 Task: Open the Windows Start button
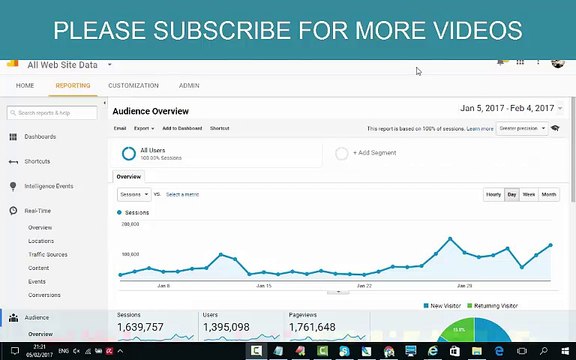[565, 351]
